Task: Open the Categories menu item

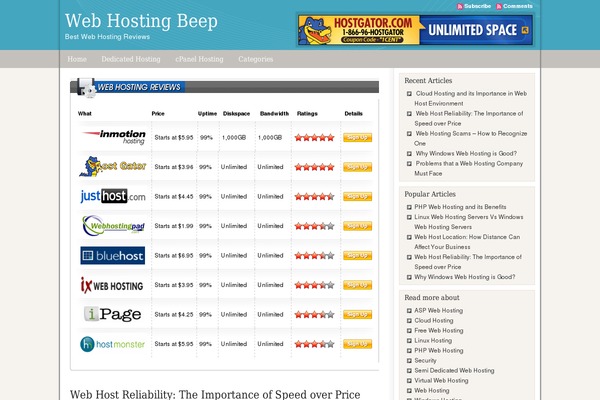Action: tap(256, 59)
